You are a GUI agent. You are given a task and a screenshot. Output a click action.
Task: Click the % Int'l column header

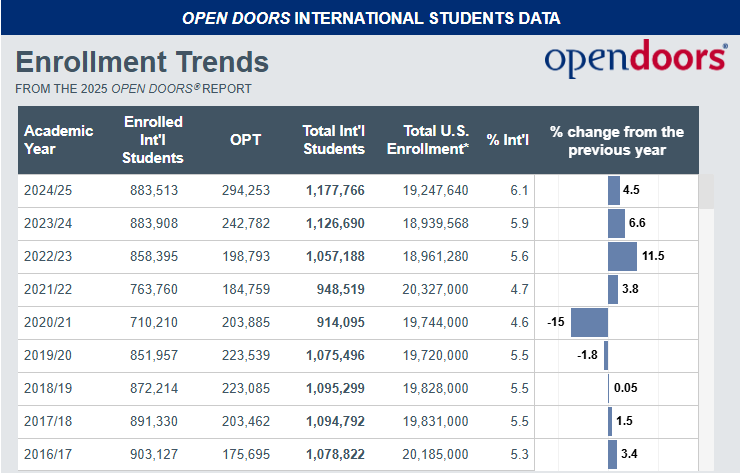(x=508, y=140)
